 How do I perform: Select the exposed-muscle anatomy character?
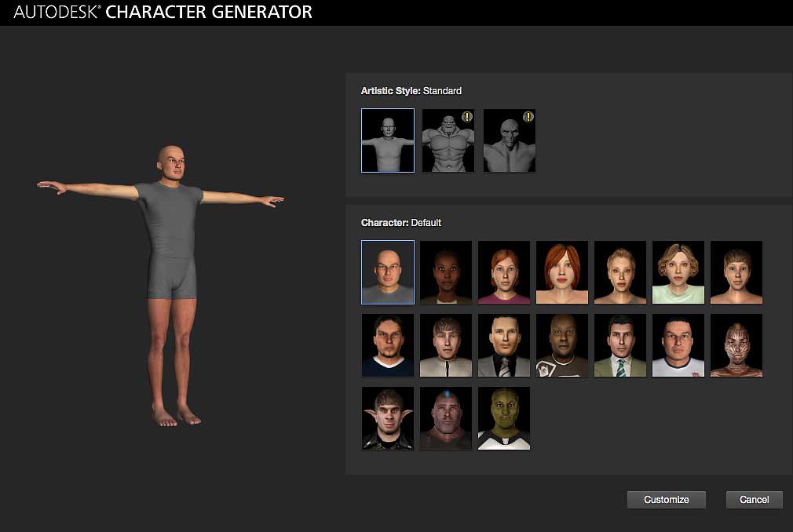click(x=736, y=345)
